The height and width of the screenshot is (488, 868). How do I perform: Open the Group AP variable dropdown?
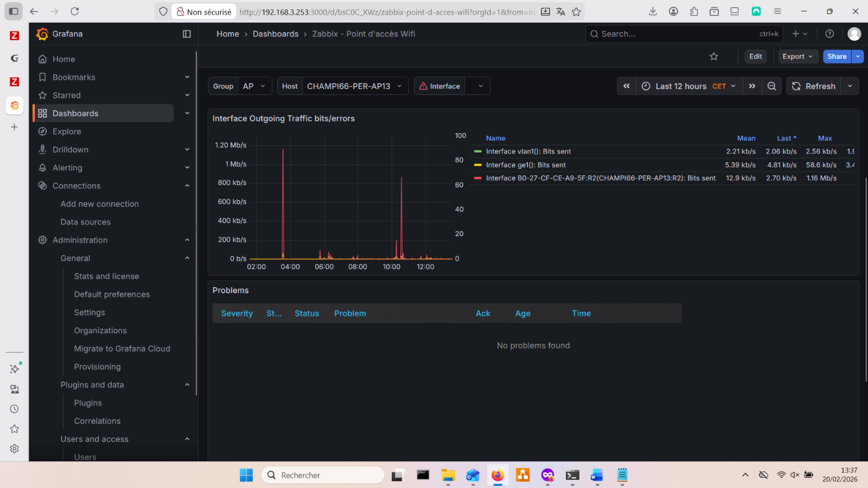(x=255, y=86)
